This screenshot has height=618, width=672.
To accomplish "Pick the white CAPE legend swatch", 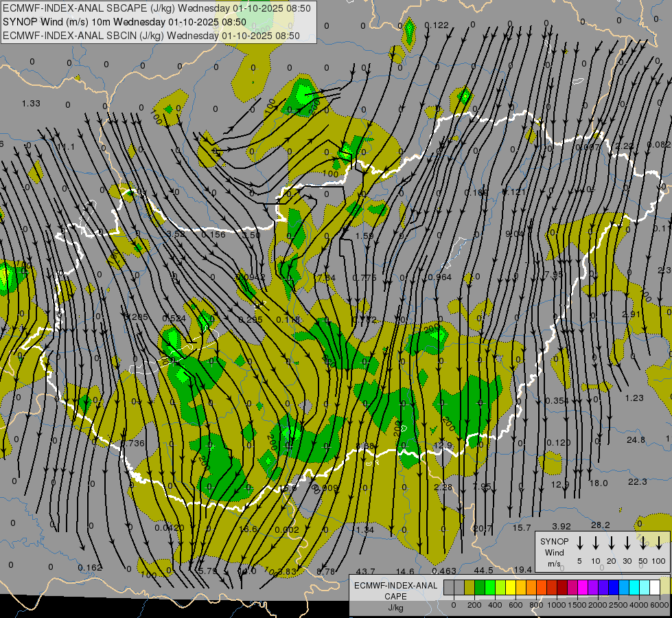I will (x=655, y=587).
